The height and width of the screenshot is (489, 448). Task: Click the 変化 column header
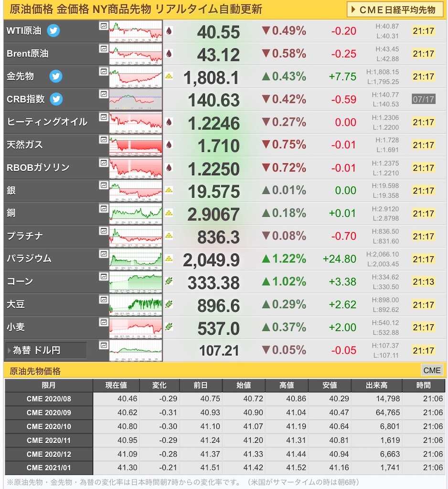(x=160, y=385)
